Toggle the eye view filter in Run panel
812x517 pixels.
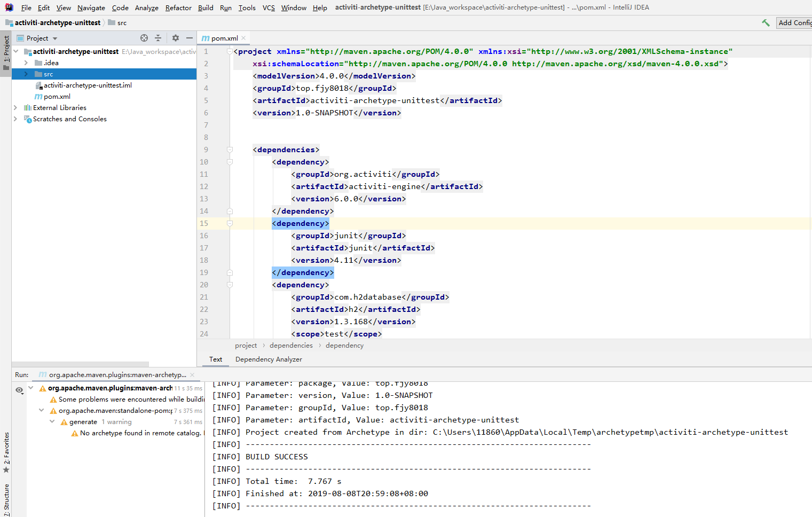click(19, 390)
